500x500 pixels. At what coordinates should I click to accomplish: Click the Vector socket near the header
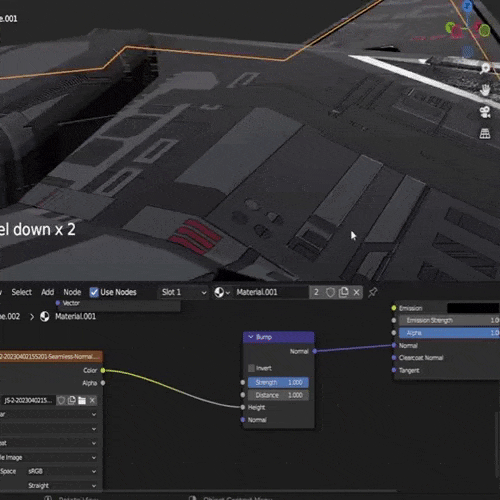(58, 303)
